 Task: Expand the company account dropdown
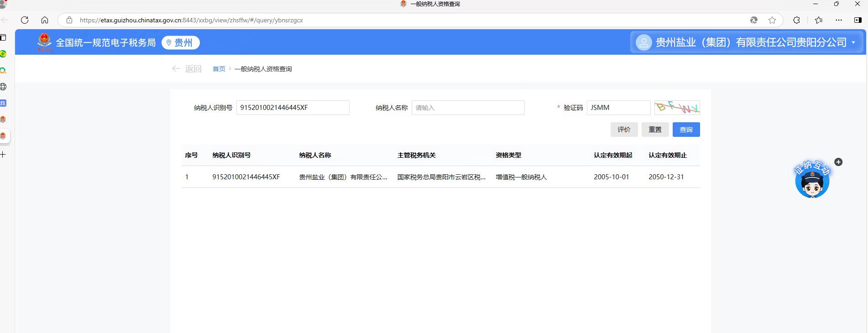pyautogui.click(x=853, y=42)
